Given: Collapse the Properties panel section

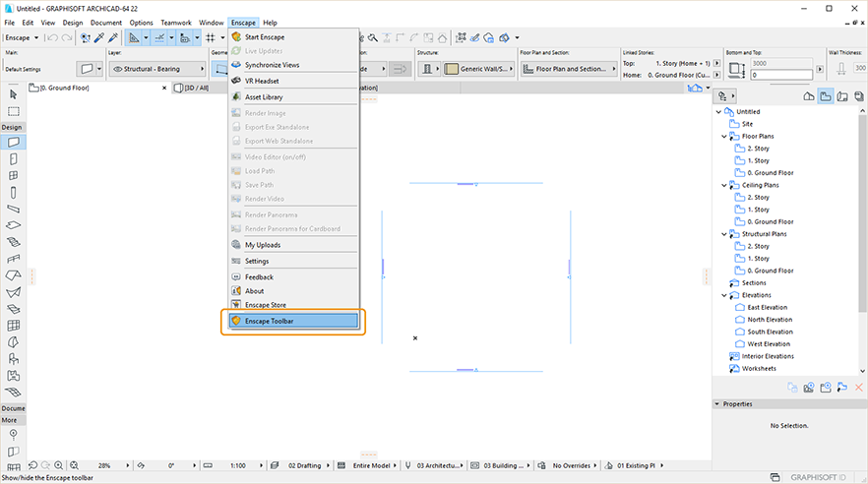Looking at the screenshot, I should 717,403.
